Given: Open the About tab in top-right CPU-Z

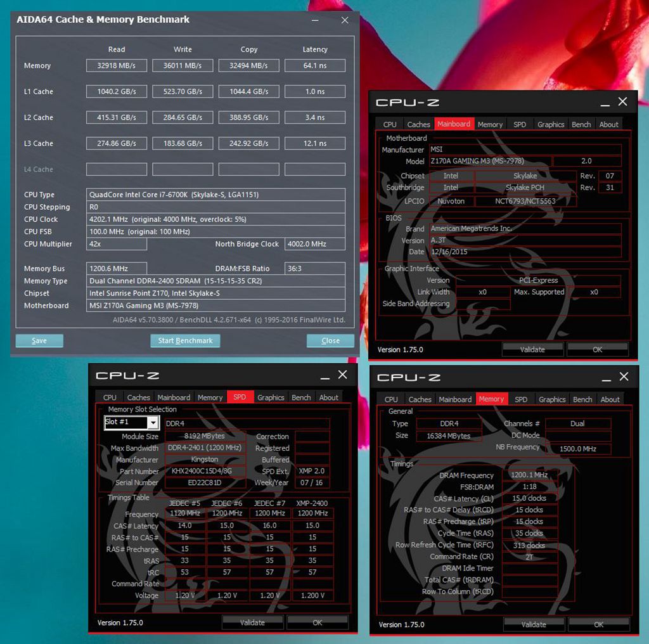Looking at the screenshot, I should [608, 124].
